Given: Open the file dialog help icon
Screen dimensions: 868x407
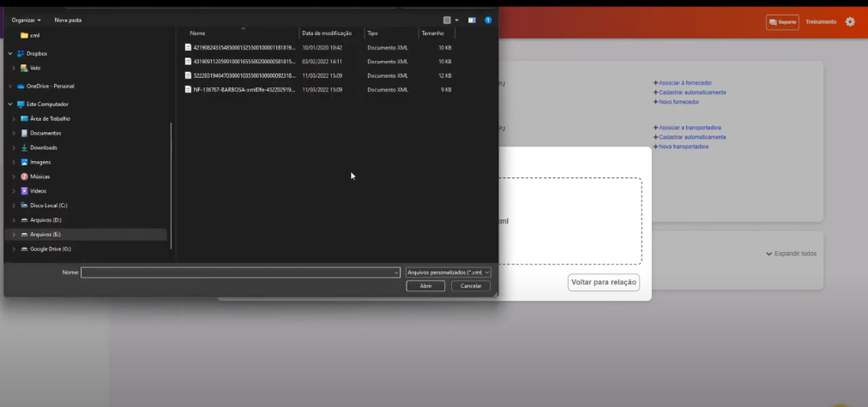Looking at the screenshot, I should click(488, 20).
